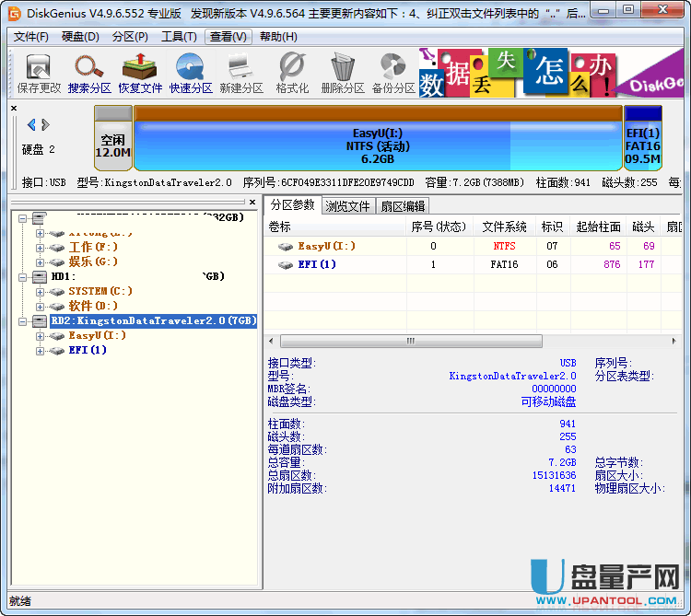This screenshot has height=616, width=691.
Task: Click the 新建分区 new partition icon
Action: pyautogui.click(x=241, y=74)
